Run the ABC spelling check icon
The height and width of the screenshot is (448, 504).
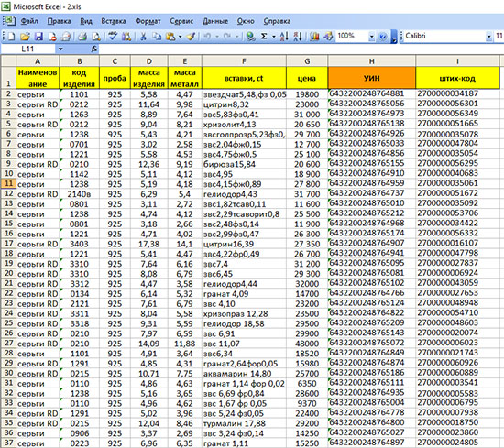click(113, 37)
